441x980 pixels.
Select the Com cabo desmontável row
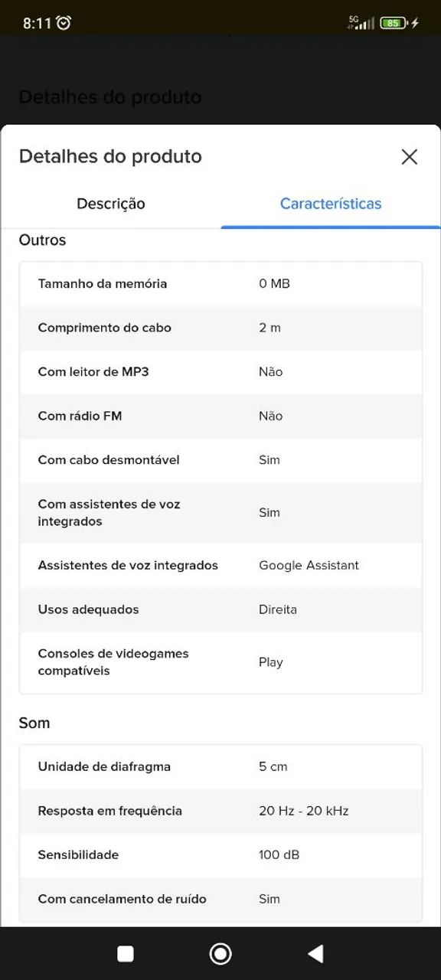click(x=220, y=460)
